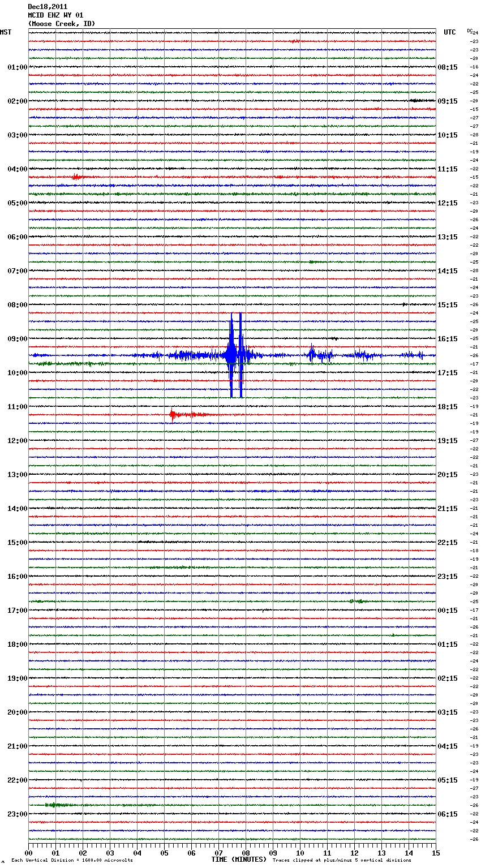Click the UTC time label 03:15

coord(448,712)
